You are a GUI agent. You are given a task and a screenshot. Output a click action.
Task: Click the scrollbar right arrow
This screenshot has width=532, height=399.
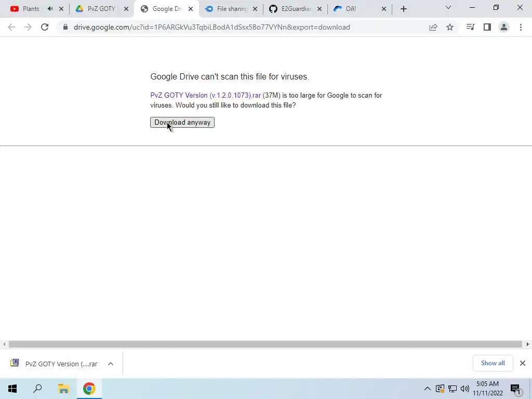528,344
